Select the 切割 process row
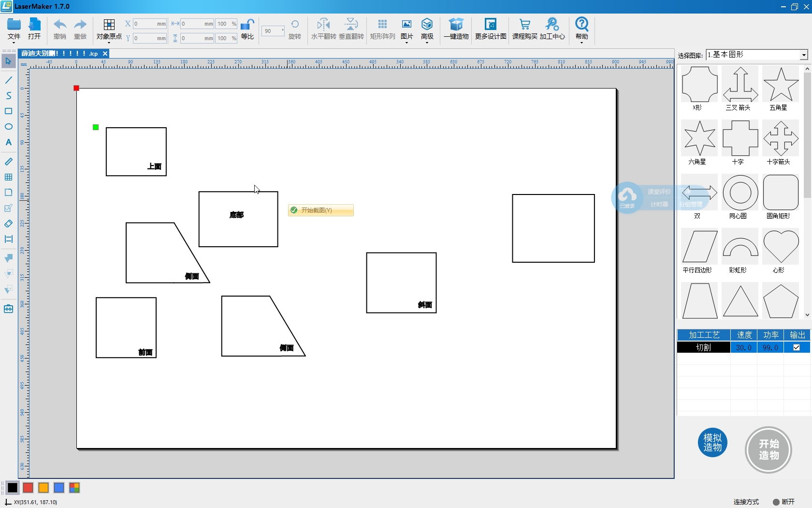812x508 pixels. point(743,347)
